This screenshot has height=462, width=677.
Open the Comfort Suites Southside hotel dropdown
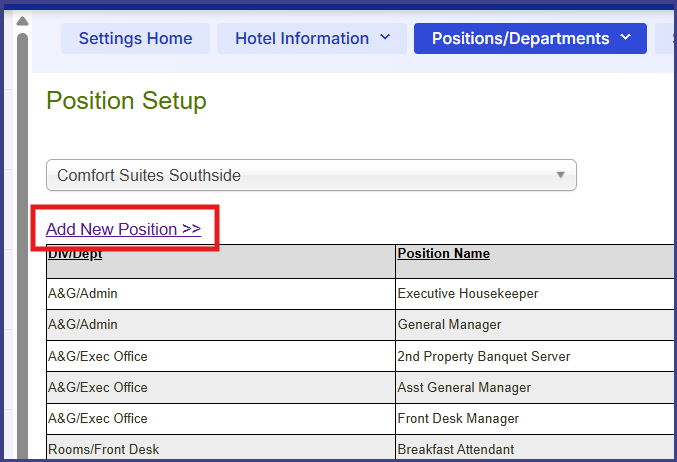[x=310, y=175]
